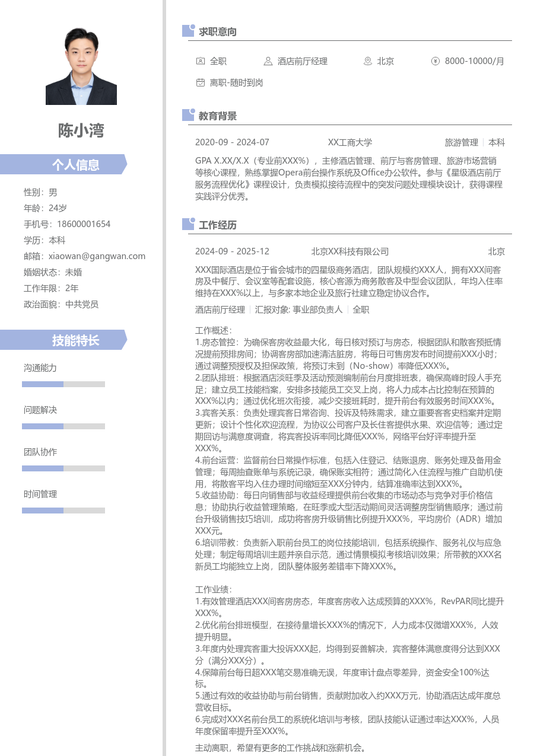Click the employment type icon beside 全职
534x756 pixels.
pyautogui.click(x=201, y=61)
